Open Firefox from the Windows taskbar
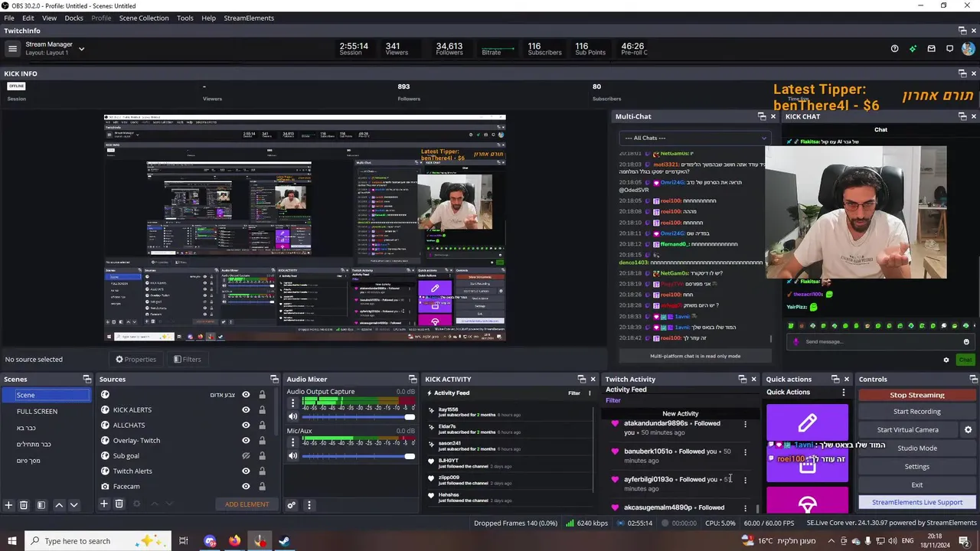This screenshot has height=551, width=980. point(234,541)
